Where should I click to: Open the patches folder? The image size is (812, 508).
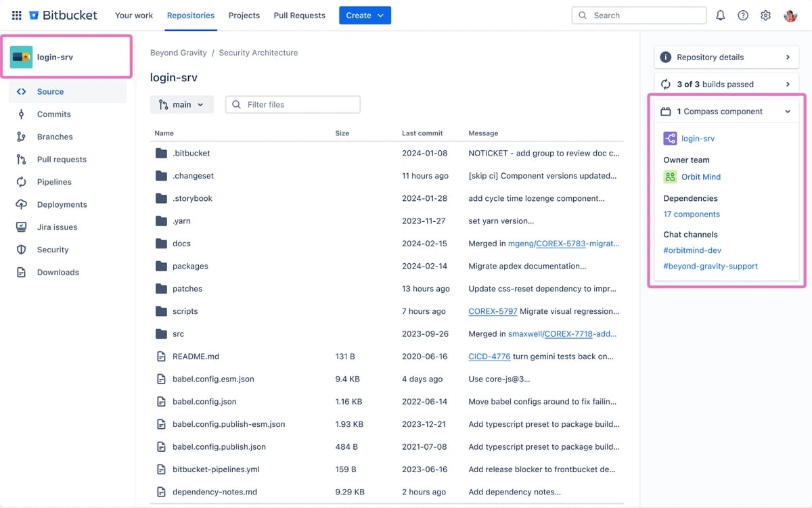click(187, 289)
